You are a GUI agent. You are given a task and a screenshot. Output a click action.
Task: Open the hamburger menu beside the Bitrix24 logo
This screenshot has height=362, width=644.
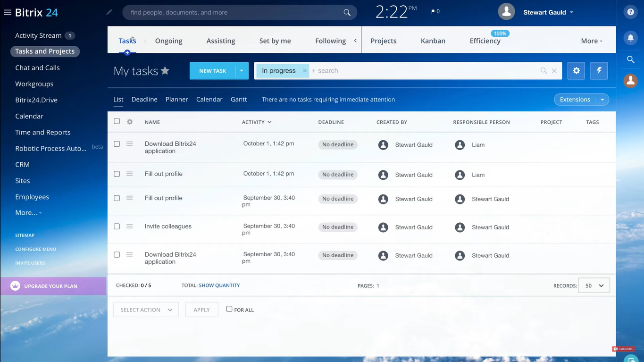pyautogui.click(x=7, y=12)
